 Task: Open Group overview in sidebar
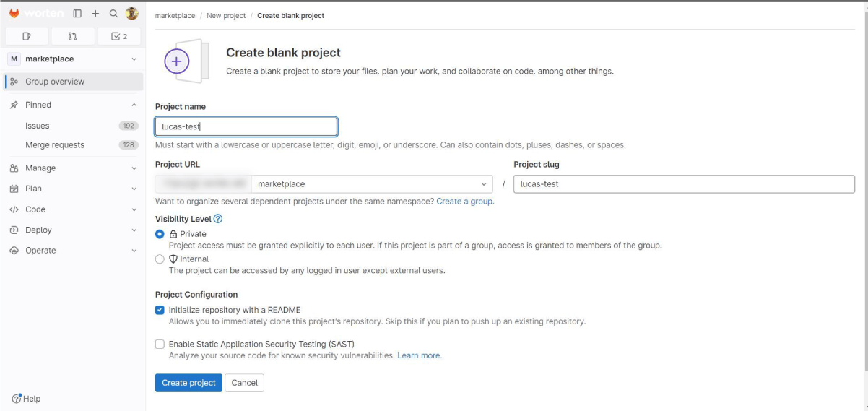55,82
